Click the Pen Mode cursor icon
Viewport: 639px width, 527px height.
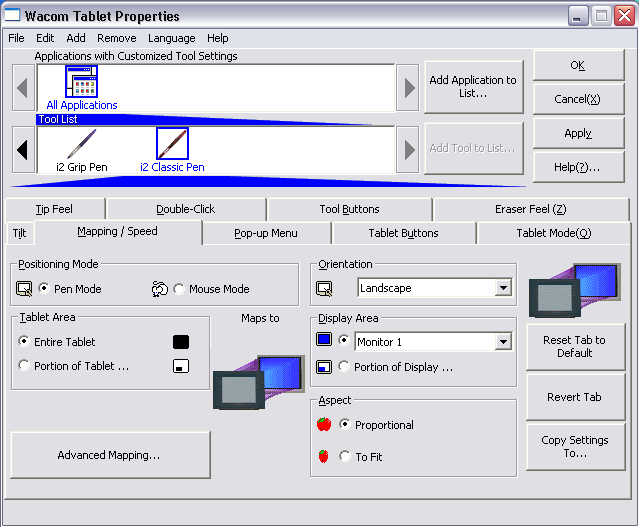coord(24,289)
